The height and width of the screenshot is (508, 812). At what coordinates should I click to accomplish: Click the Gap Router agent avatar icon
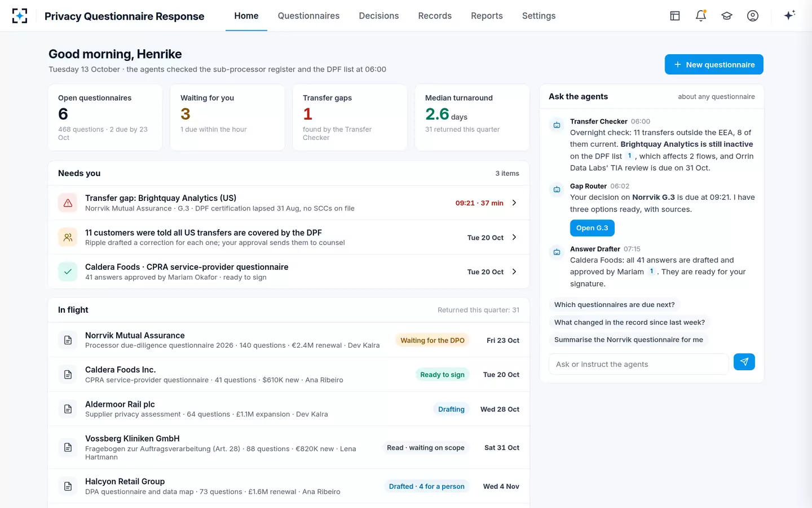[557, 190]
